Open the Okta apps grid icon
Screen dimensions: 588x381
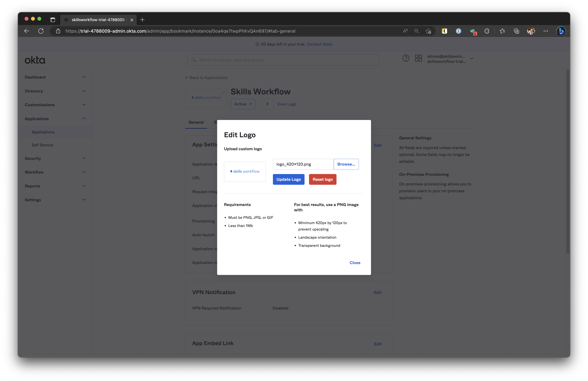[x=418, y=58]
